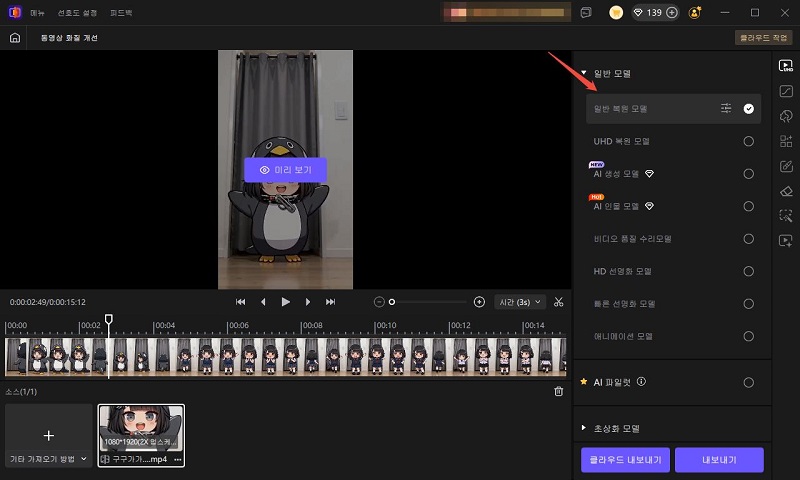The width and height of the screenshot is (800, 480).
Task: Click diamond icon next to AI 인물 모델
Action: click(649, 206)
